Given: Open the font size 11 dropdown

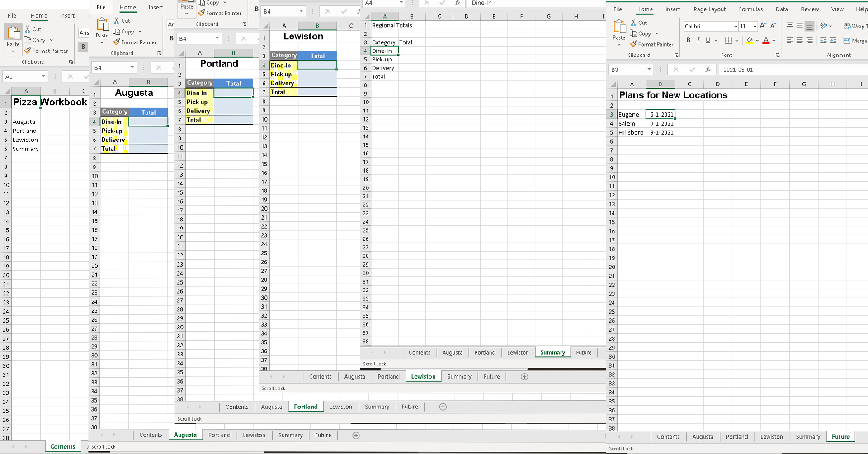Looking at the screenshot, I should click(x=755, y=26).
